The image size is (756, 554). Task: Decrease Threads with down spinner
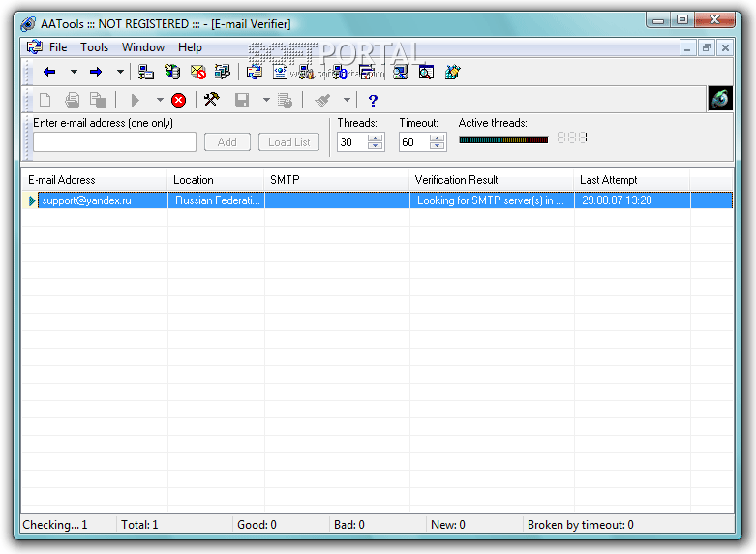(x=376, y=146)
